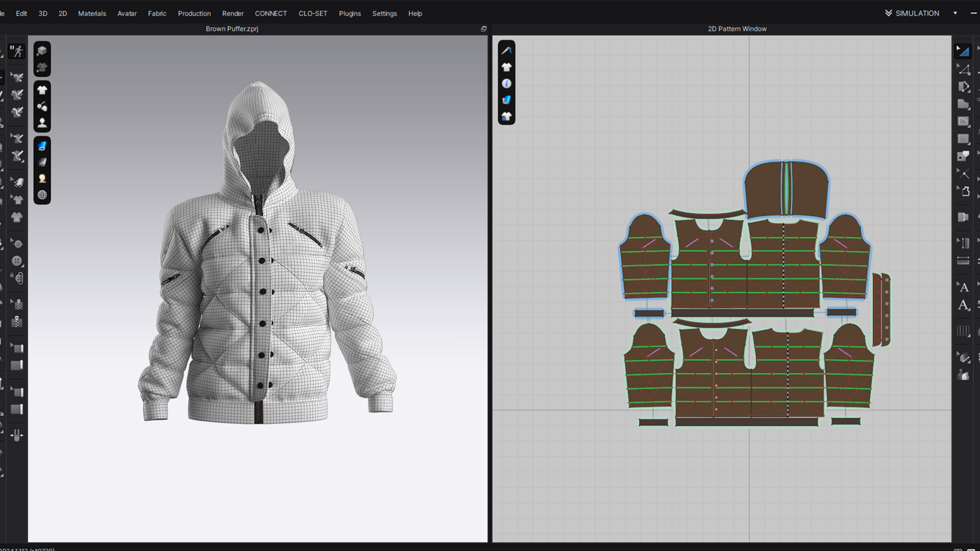The height and width of the screenshot is (551, 980).
Task: Open the Help menu
Action: pos(415,13)
